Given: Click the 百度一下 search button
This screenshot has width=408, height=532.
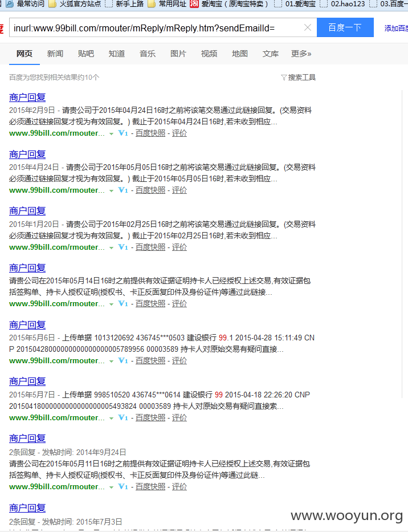Looking at the screenshot, I should [x=345, y=27].
